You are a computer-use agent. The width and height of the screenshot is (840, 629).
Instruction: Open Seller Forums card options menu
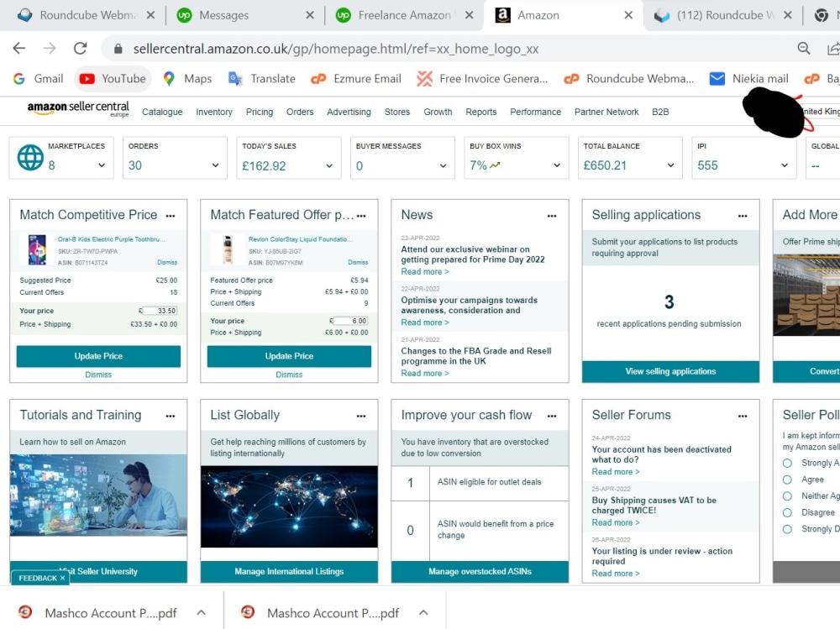(743, 416)
